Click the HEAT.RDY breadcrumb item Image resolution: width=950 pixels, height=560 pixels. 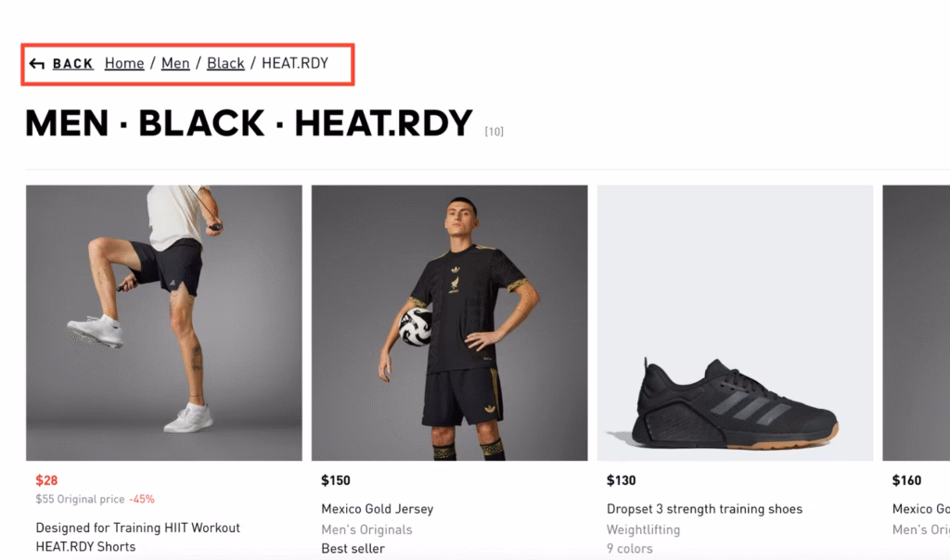tap(294, 63)
